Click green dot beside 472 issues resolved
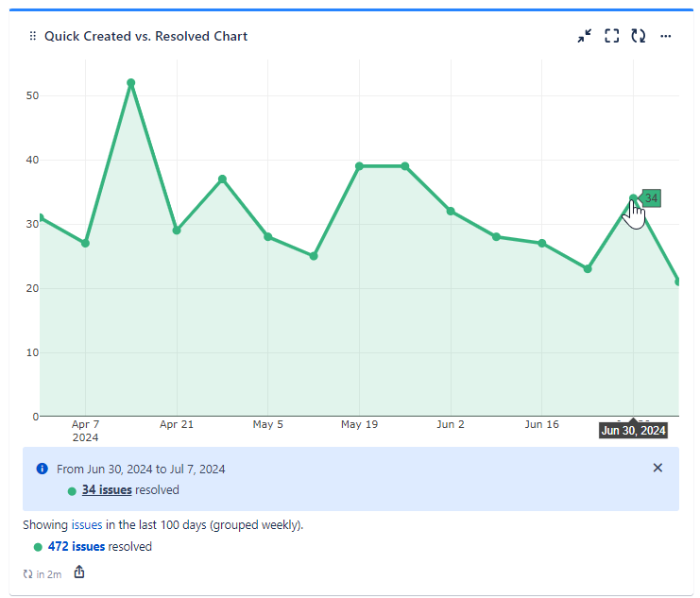The height and width of the screenshot is (598, 700). pos(38,547)
